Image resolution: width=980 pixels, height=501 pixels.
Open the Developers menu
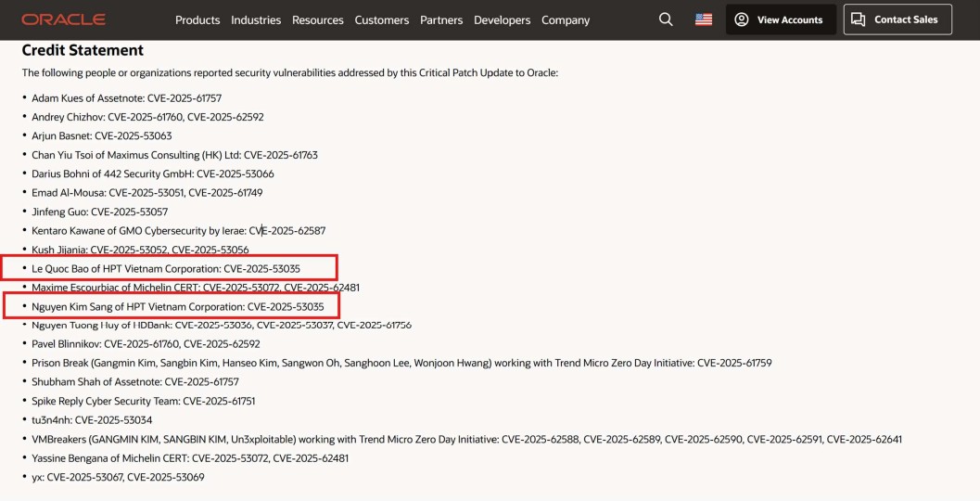[502, 19]
